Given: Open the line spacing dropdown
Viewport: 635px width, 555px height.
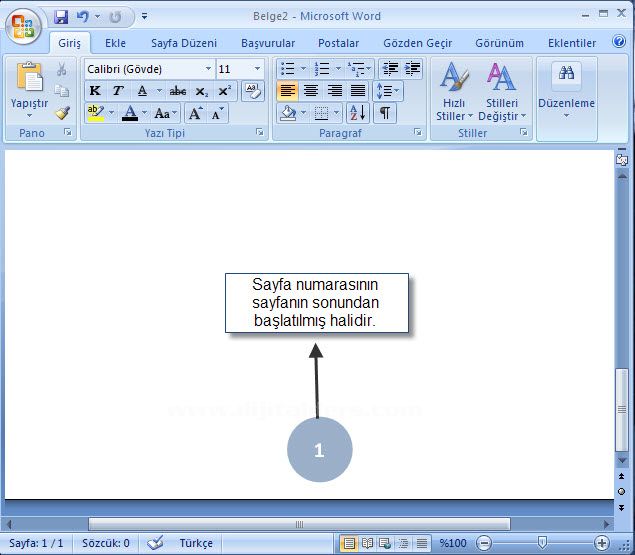Looking at the screenshot, I should 388,91.
